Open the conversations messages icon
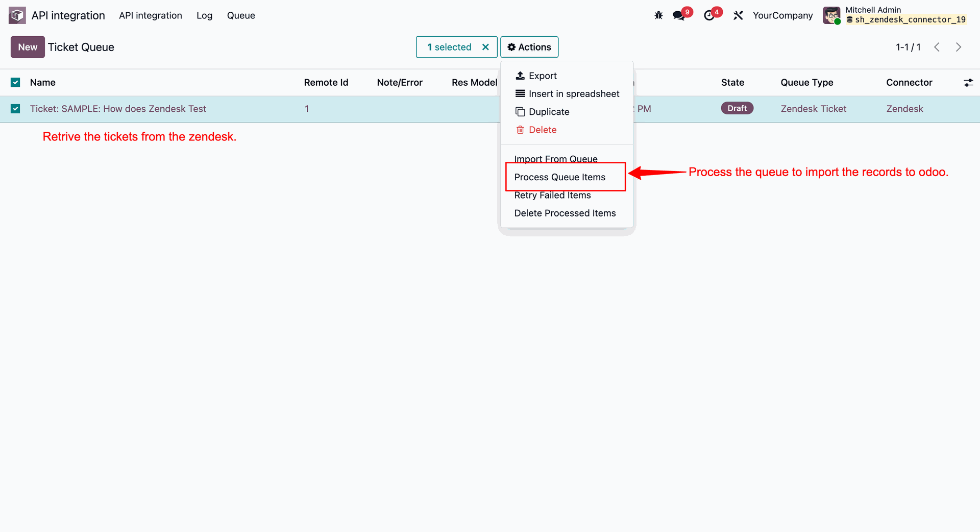Image resolution: width=980 pixels, height=532 pixels. 679,15
